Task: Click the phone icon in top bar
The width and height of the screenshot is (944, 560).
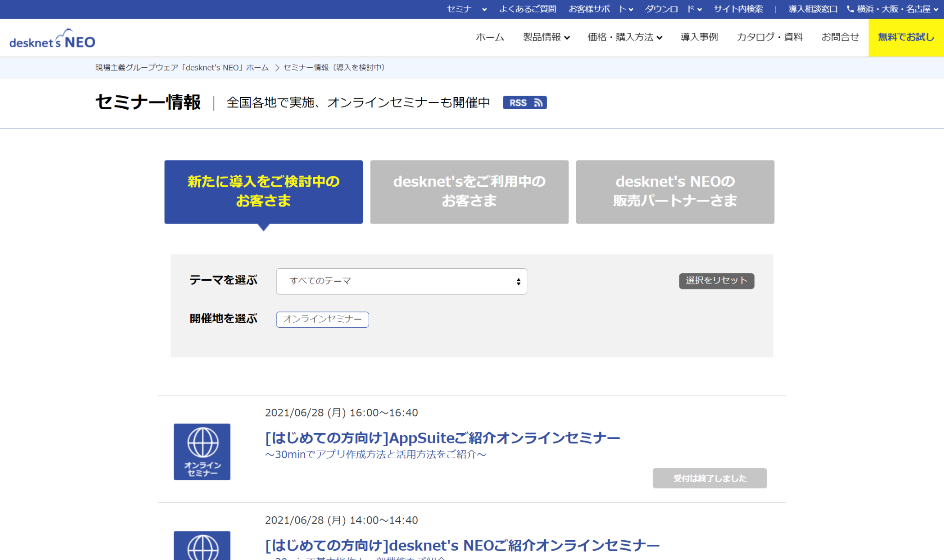Action: click(850, 9)
